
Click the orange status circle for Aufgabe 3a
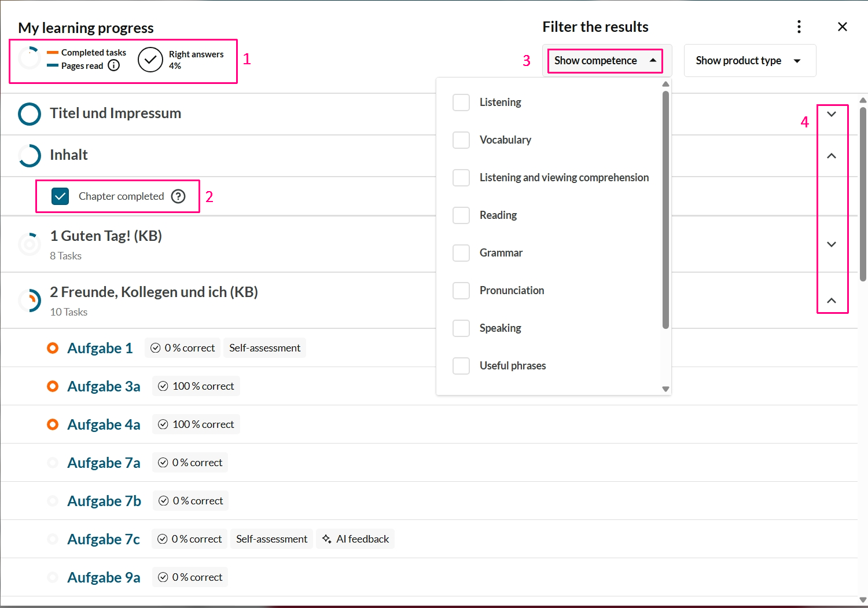pyautogui.click(x=53, y=386)
